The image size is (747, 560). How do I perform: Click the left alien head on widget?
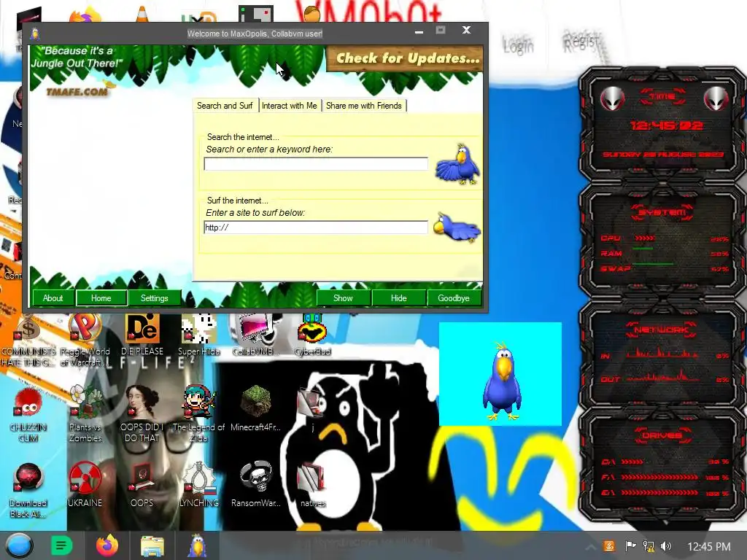pyautogui.click(x=612, y=98)
